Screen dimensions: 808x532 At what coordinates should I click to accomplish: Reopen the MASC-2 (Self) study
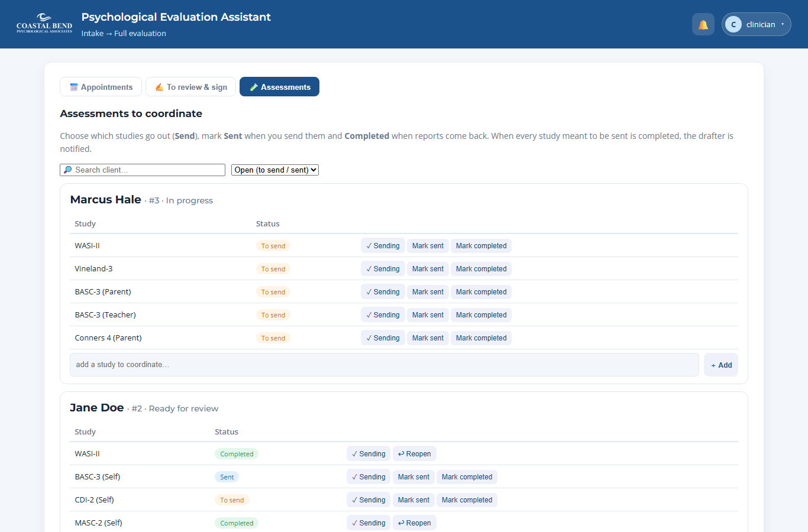(415, 523)
